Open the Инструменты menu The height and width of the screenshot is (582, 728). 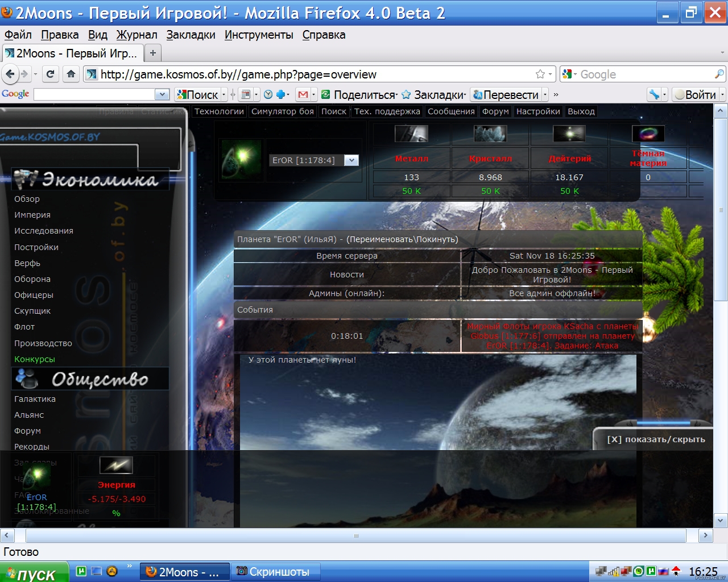point(259,35)
